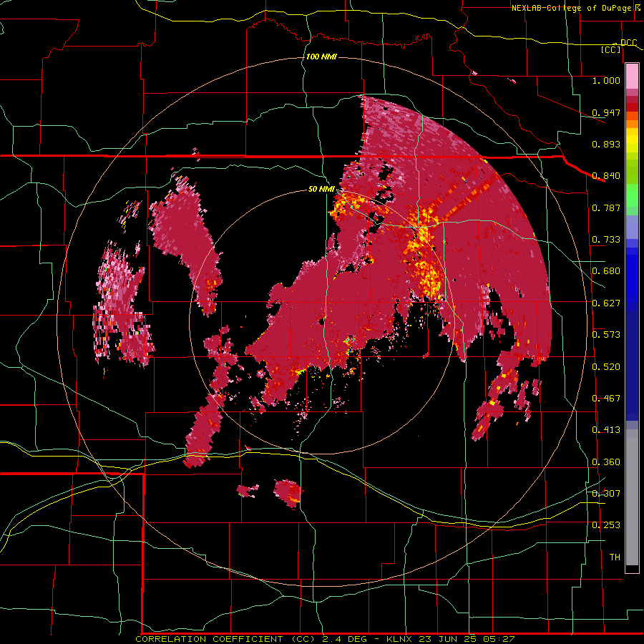This screenshot has width=644, height=644.
Task: Select the 0.787 scale value
Action: click(606, 208)
